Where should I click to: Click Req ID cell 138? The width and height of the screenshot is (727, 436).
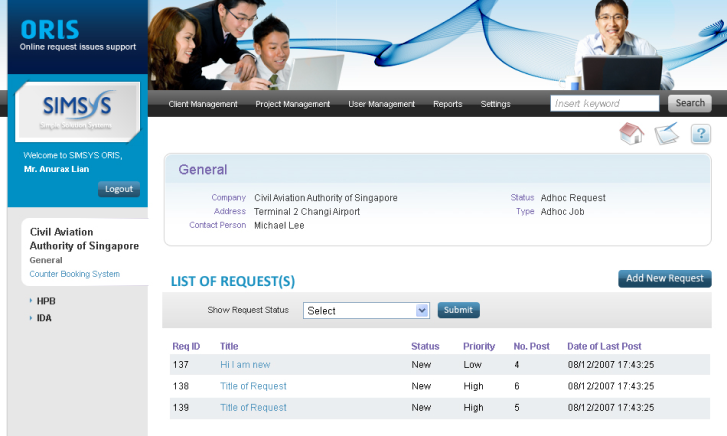(x=180, y=386)
